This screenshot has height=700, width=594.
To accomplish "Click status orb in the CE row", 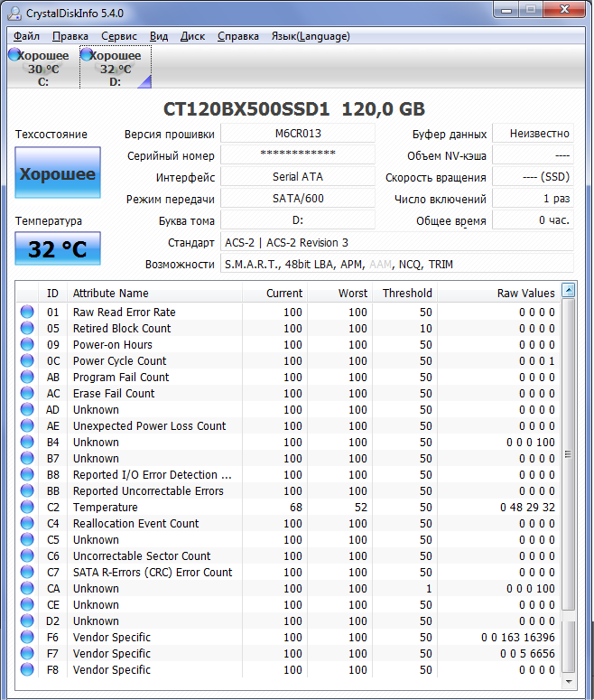I will tap(27, 604).
